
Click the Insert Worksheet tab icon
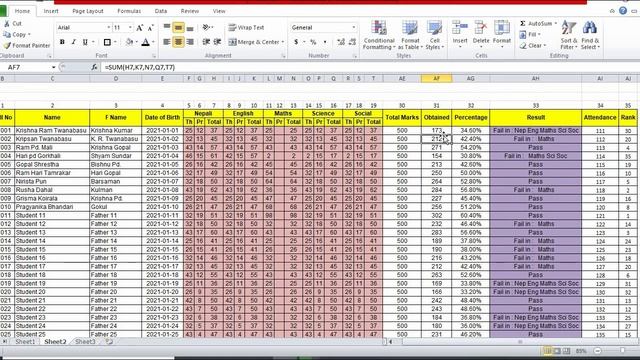pos(109,342)
